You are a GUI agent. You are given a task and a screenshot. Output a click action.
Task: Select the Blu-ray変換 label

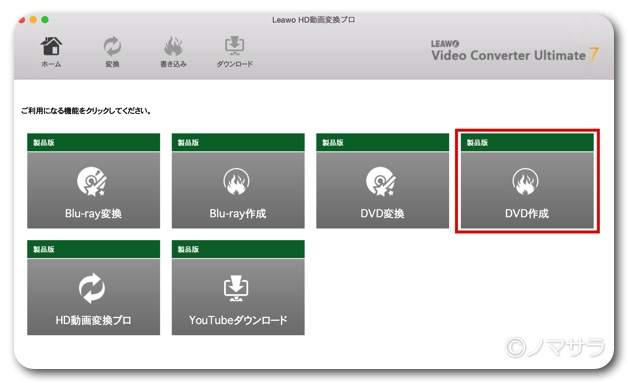[93, 214]
